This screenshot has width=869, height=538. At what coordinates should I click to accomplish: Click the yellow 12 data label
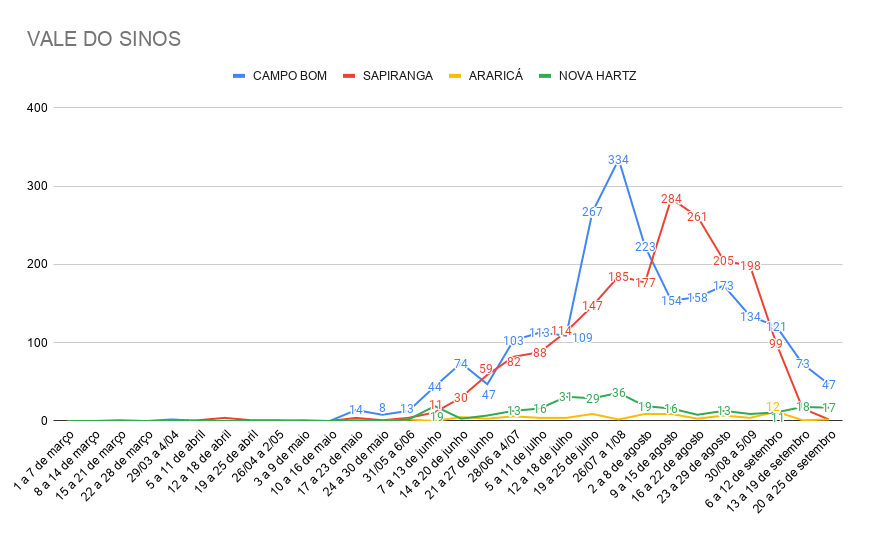point(773,407)
